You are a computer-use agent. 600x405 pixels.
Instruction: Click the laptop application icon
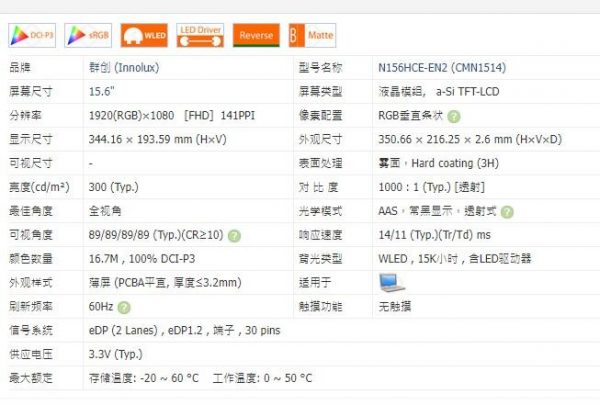coord(392,283)
